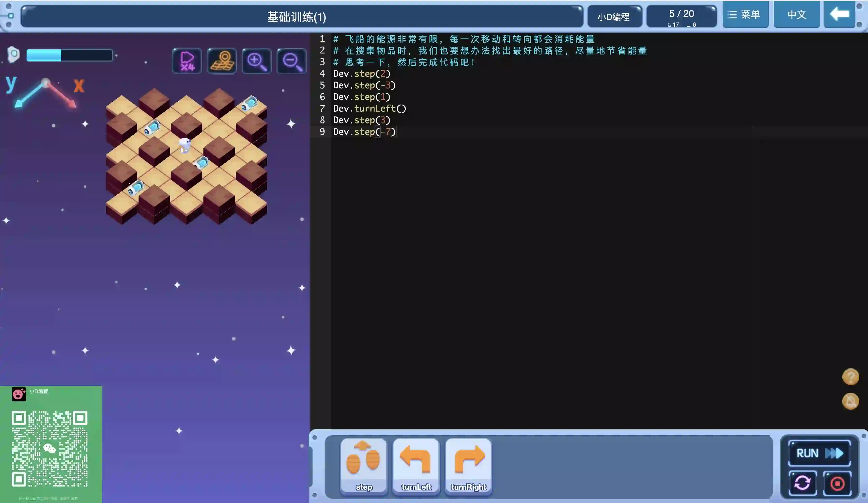Click the zoom out magnifier icon
Viewport: 868px width, 503px height.
291,61
